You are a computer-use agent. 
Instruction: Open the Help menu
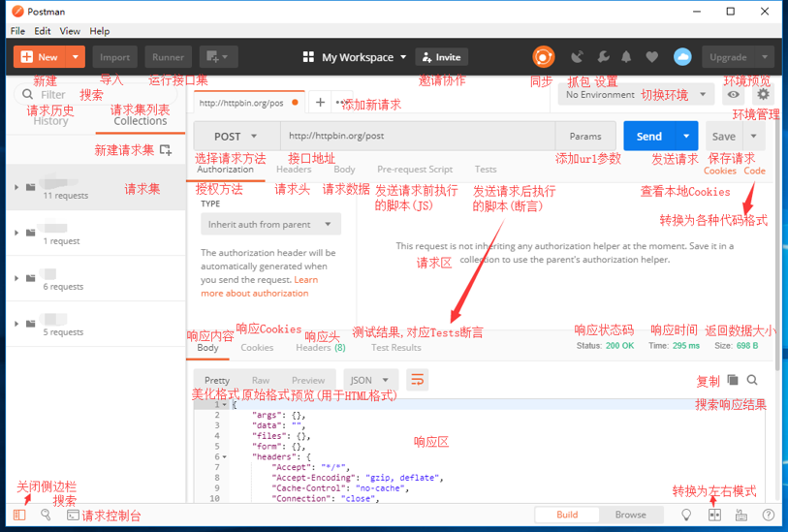click(100, 31)
